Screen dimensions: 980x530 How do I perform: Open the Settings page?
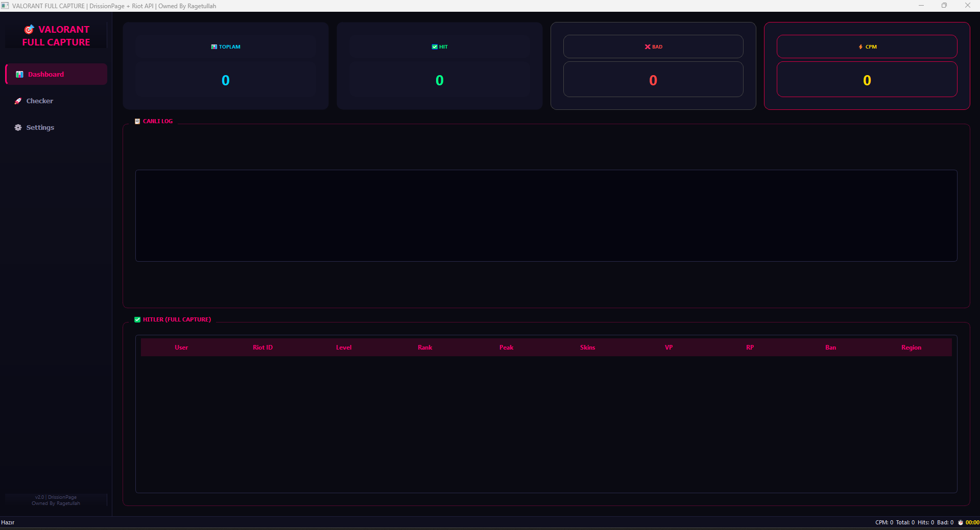(56, 127)
